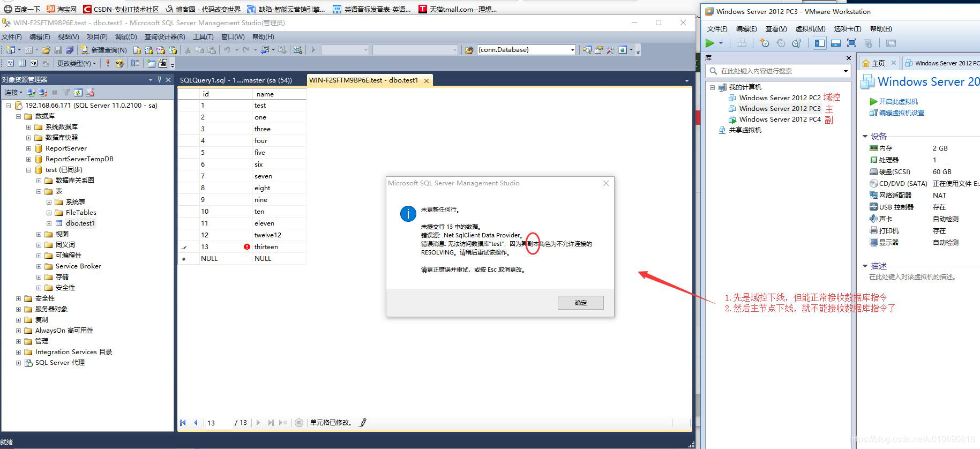980x449 pixels.
Task: Toggle the VMware library sidebar view icon
Action: click(x=820, y=43)
